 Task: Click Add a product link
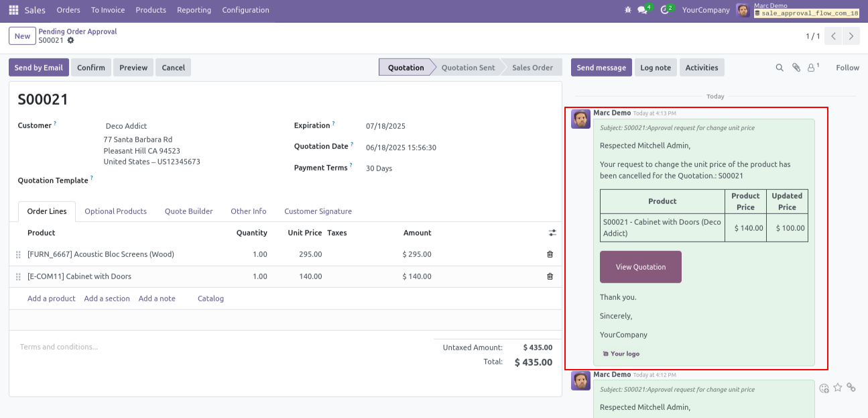click(52, 299)
